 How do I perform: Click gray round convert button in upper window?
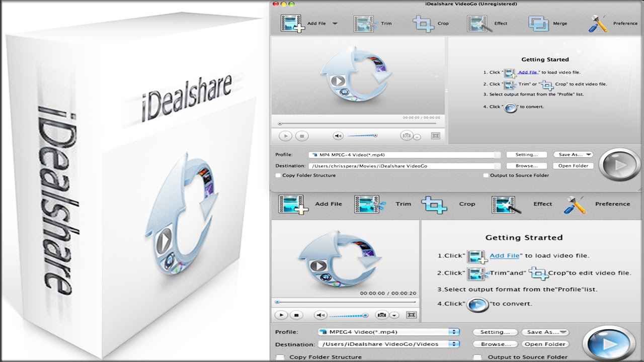point(619,165)
